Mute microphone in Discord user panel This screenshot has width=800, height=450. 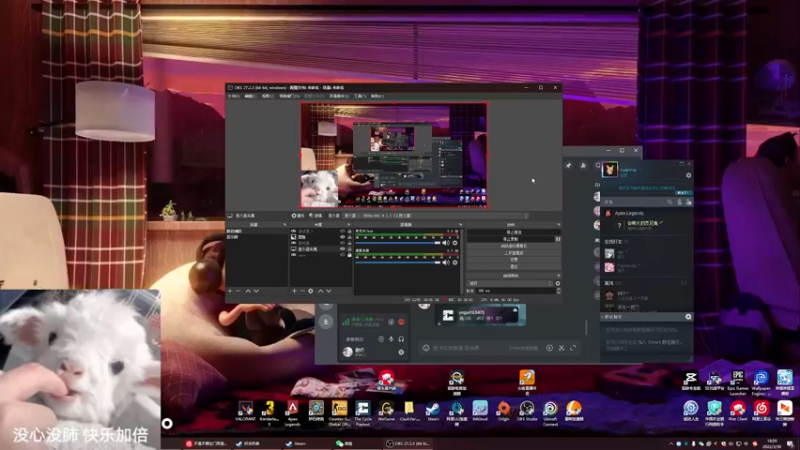(x=391, y=339)
